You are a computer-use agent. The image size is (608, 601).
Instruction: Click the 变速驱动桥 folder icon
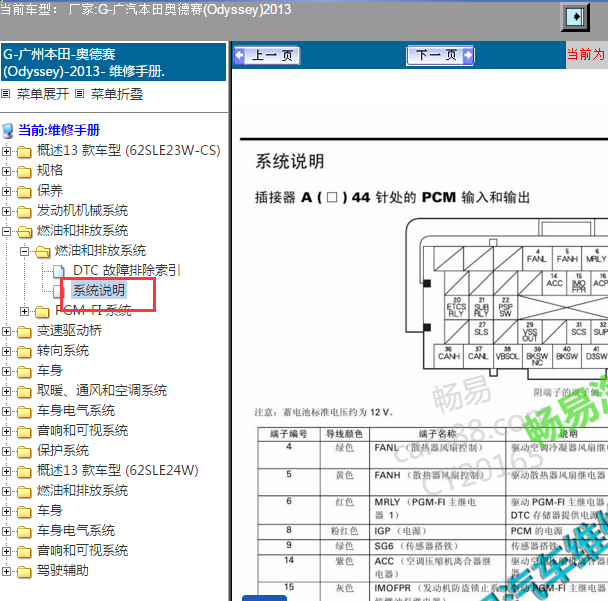[x=24, y=332]
